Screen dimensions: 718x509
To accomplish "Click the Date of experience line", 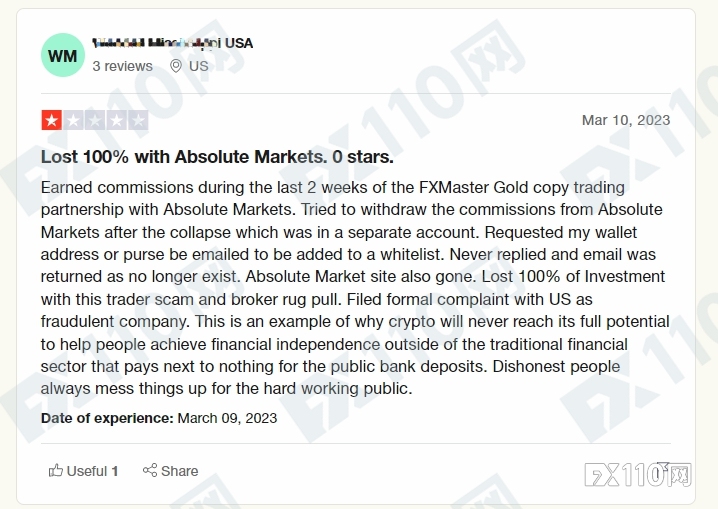I will [159, 418].
